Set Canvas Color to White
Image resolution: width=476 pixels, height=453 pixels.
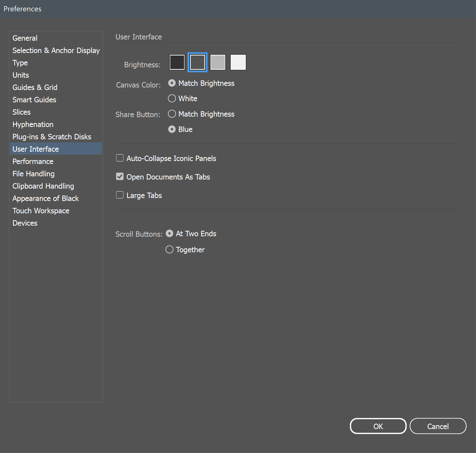[x=172, y=99]
